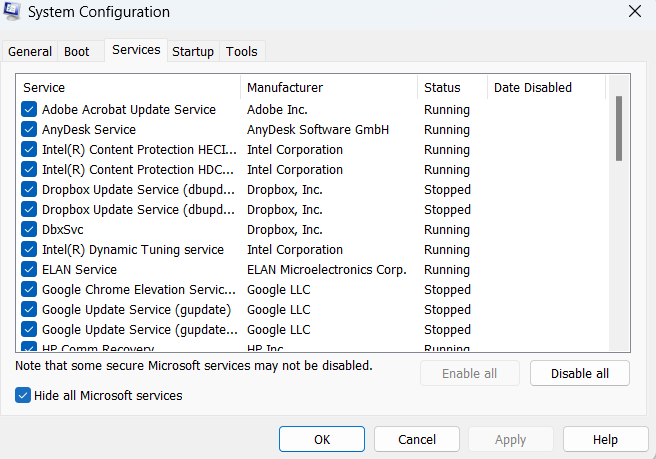656x459 pixels.
Task: Sort by Date Disabled column header
Action: (x=546, y=87)
